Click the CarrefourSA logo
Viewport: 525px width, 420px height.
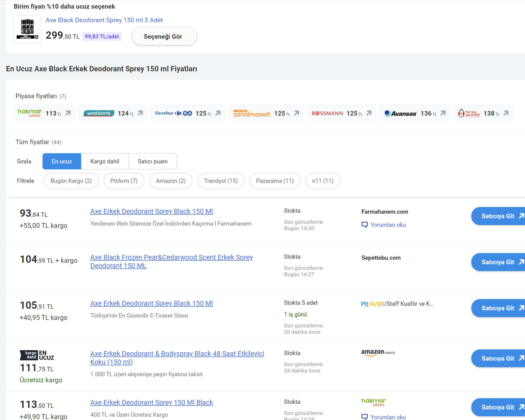click(x=173, y=113)
